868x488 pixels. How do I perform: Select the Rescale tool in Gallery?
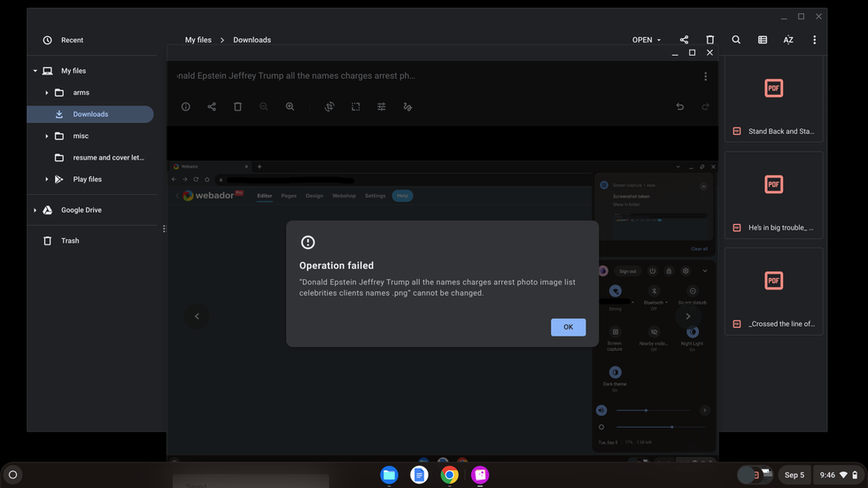click(x=355, y=107)
